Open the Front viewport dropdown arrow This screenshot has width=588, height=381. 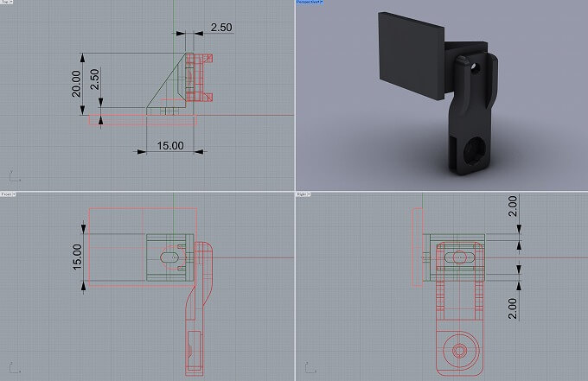pyautogui.click(x=14, y=194)
